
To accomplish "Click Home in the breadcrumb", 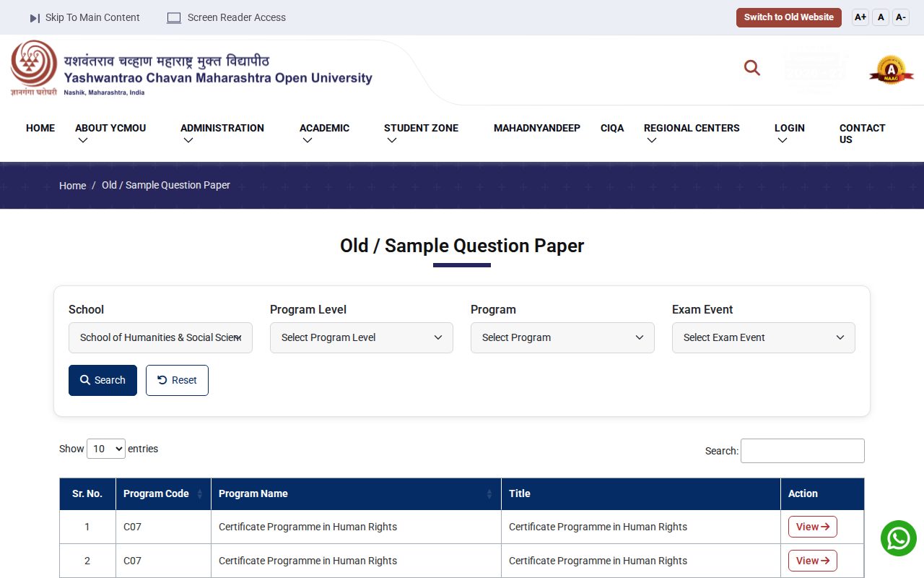I will (x=72, y=186).
